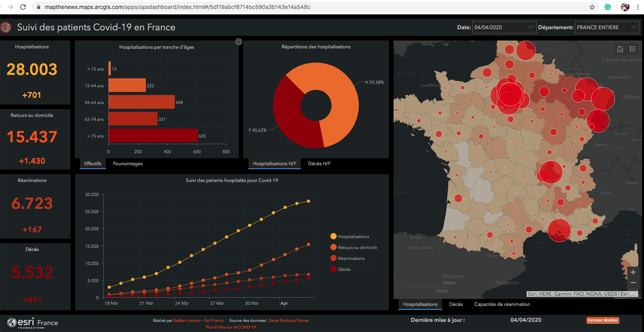Click the map home extent icon
The height and width of the screenshot is (332, 644).
click(x=620, y=49)
